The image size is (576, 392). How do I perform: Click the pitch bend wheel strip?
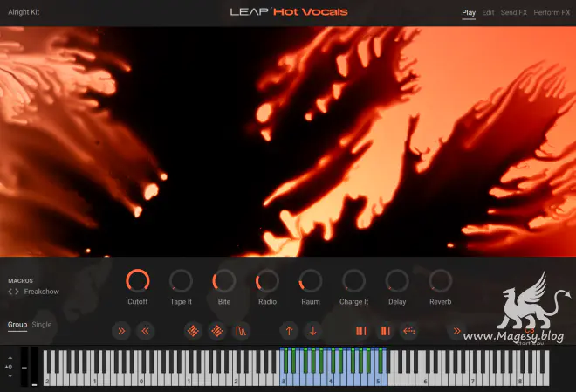click(24, 367)
